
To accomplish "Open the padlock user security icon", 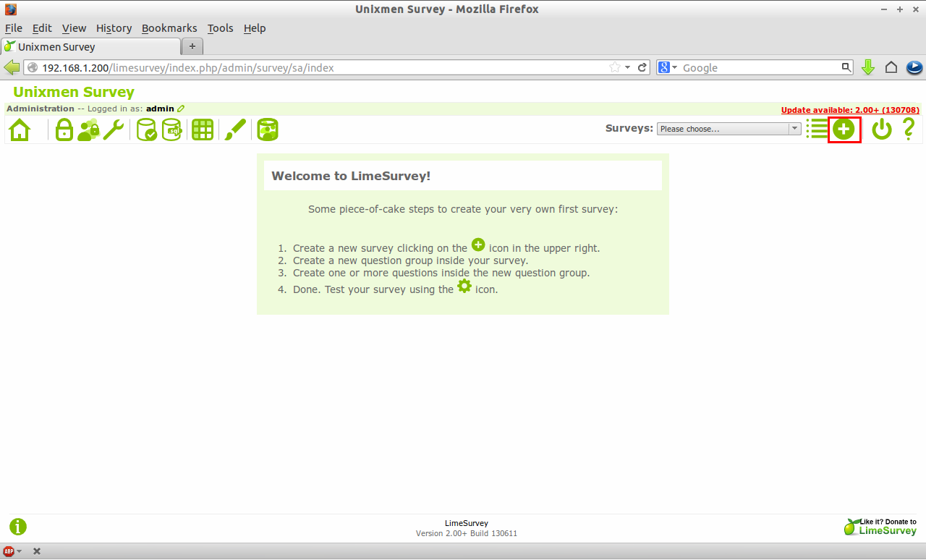I will pyautogui.click(x=64, y=130).
